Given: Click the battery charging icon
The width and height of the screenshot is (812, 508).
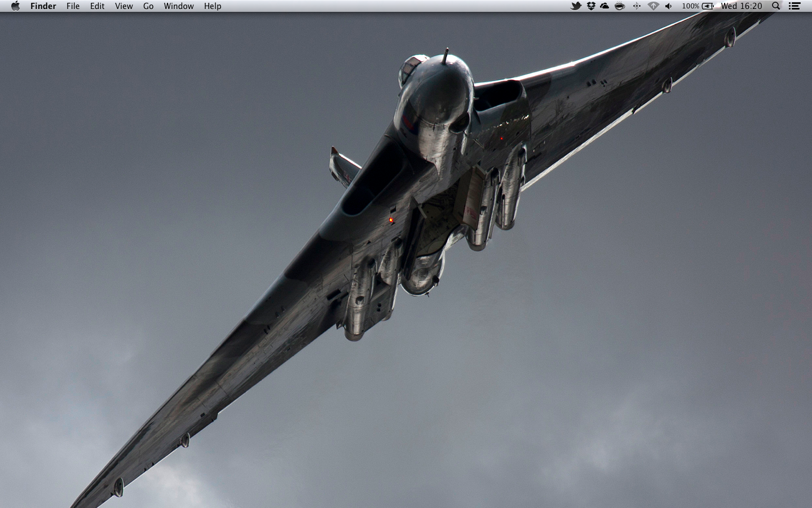Looking at the screenshot, I should 708,6.
